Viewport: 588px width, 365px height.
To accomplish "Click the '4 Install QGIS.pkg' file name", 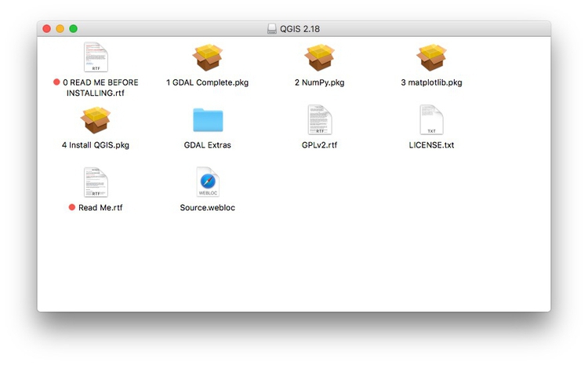I will (96, 145).
